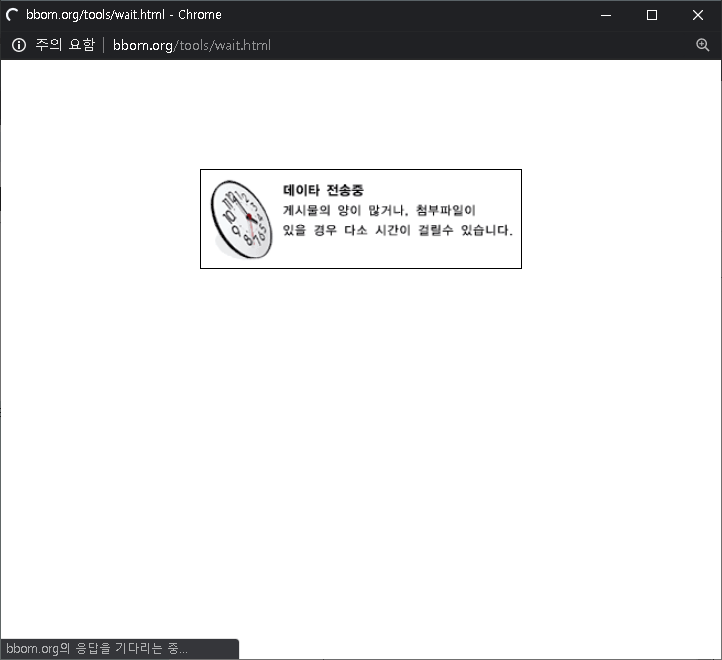Click the zoom magnifier icon in address bar

(702, 45)
